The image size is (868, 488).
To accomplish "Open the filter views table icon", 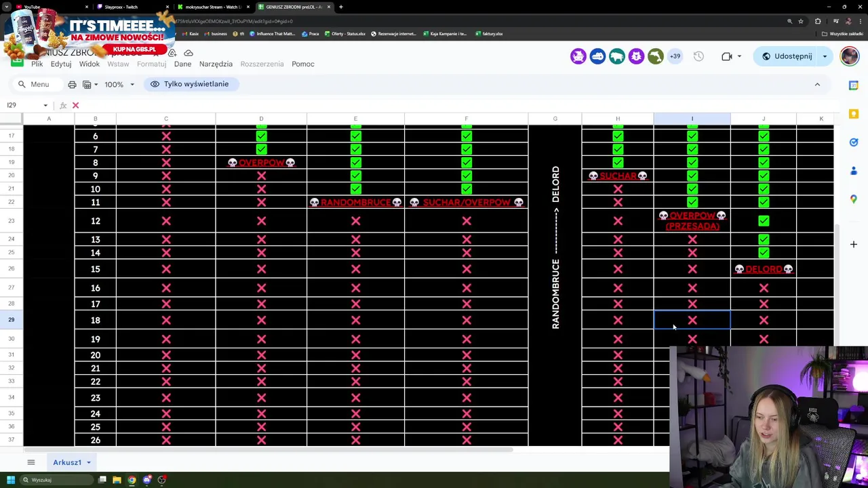I will point(87,84).
